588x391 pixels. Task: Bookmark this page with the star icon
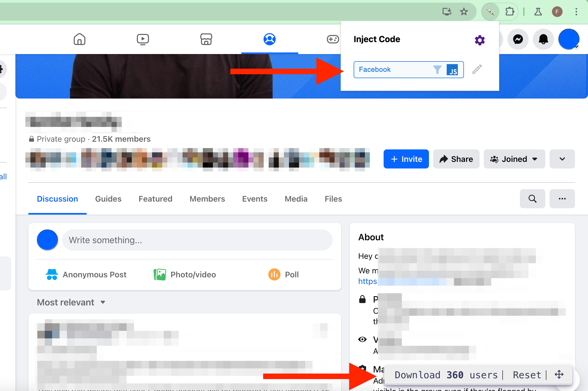464,12
